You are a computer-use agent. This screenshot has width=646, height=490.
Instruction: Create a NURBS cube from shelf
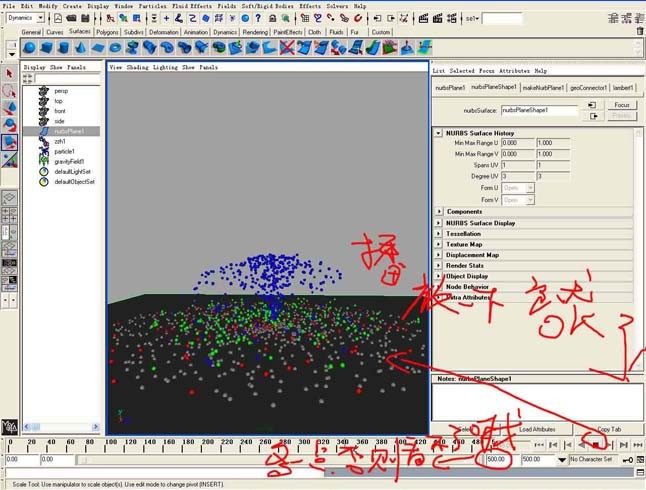(x=46, y=48)
